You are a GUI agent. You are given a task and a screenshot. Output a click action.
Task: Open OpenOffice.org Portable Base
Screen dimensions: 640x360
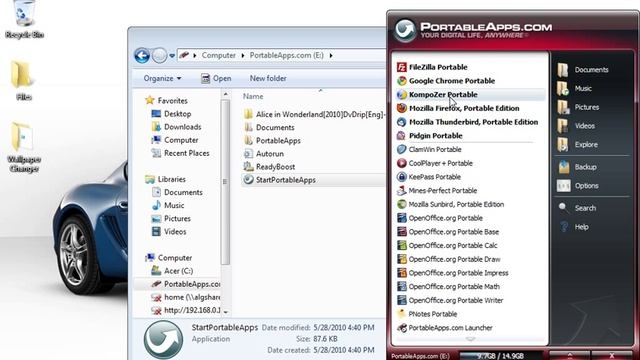click(x=448, y=232)
